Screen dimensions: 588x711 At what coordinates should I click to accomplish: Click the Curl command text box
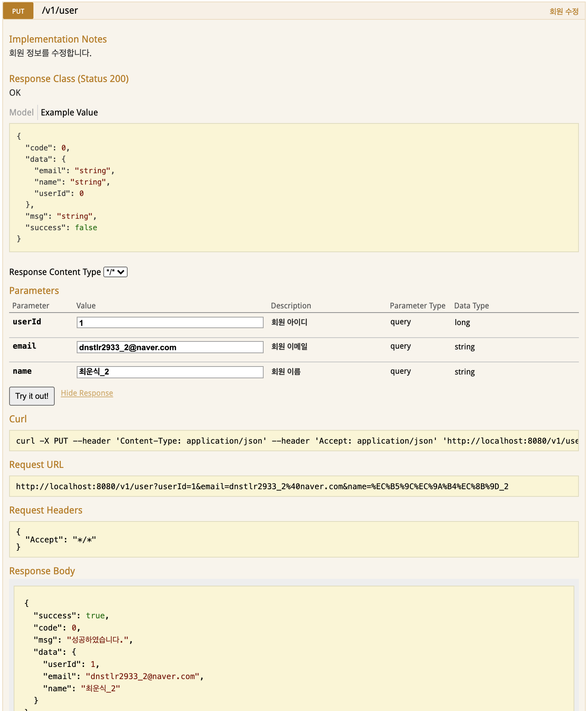tap(294, 441)
